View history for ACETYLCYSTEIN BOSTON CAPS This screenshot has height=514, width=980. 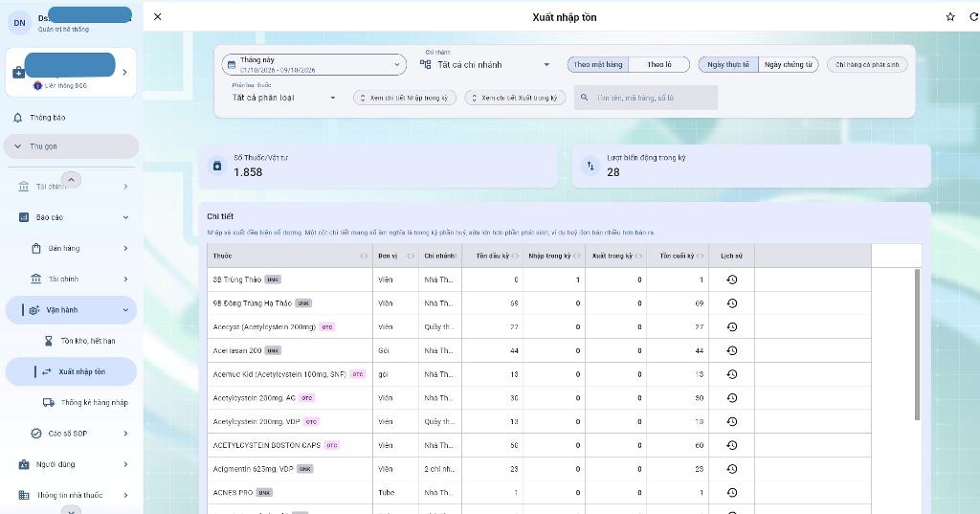point(732,445)
